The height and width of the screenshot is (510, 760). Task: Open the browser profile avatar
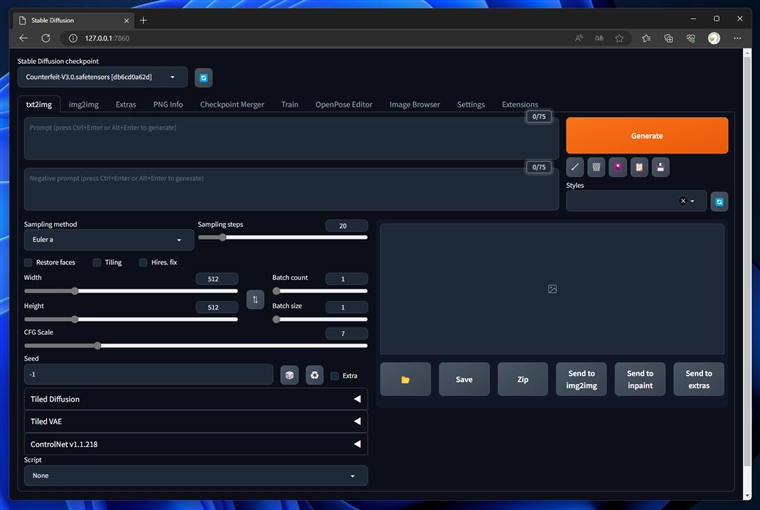713,38
